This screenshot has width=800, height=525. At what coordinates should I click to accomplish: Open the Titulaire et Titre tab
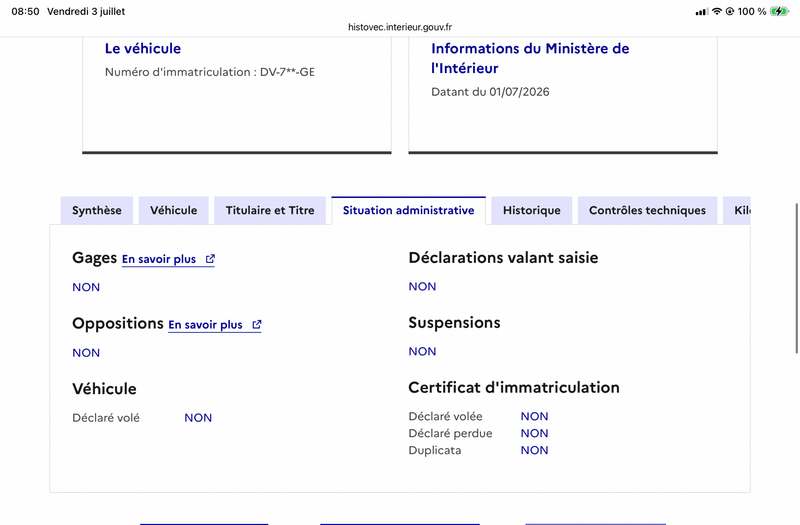click(270, 210)
